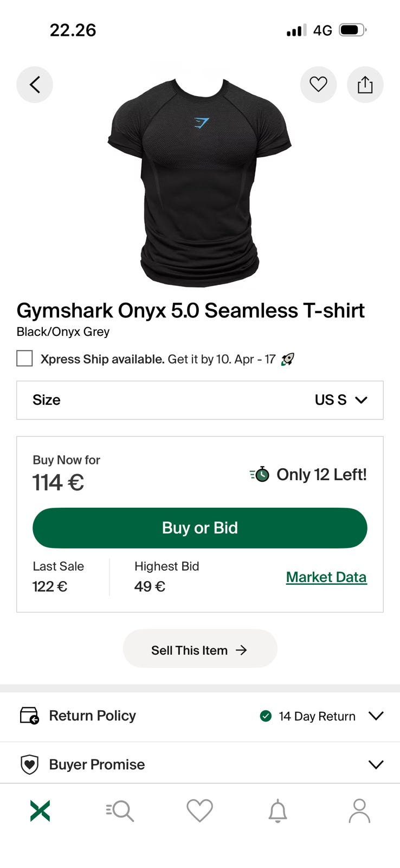
Task: Open favorites heart in bottom bar
Action: pyautogui.click(x=199, y=811)
